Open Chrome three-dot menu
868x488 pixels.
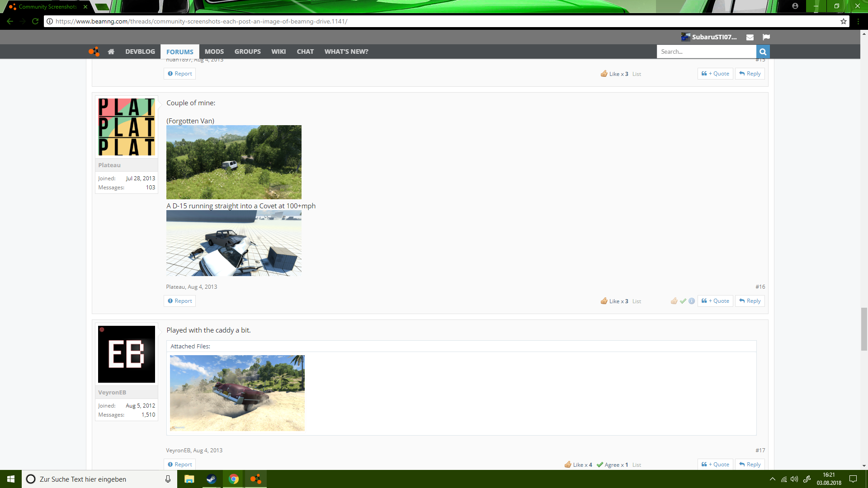pyautogui.click(x=858, y=21)
